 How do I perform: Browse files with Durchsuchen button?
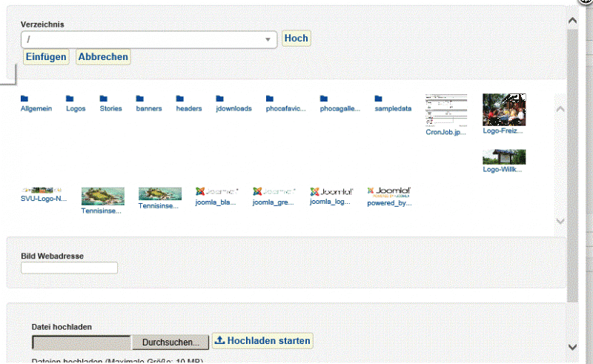click(x=170, y=343)
